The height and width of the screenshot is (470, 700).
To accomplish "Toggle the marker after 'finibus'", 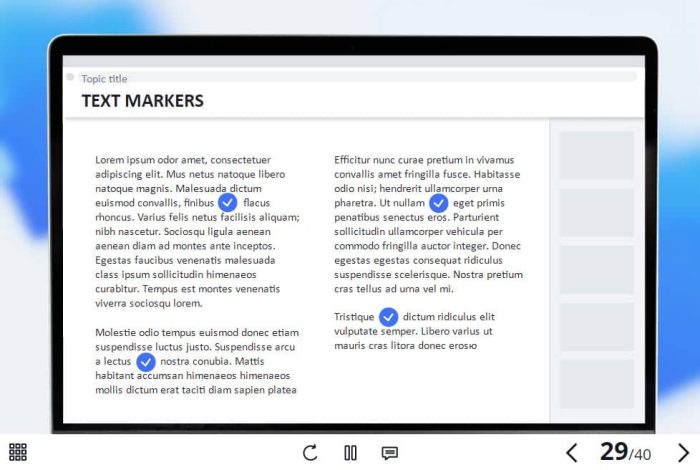I will click(x=228, y=203).
